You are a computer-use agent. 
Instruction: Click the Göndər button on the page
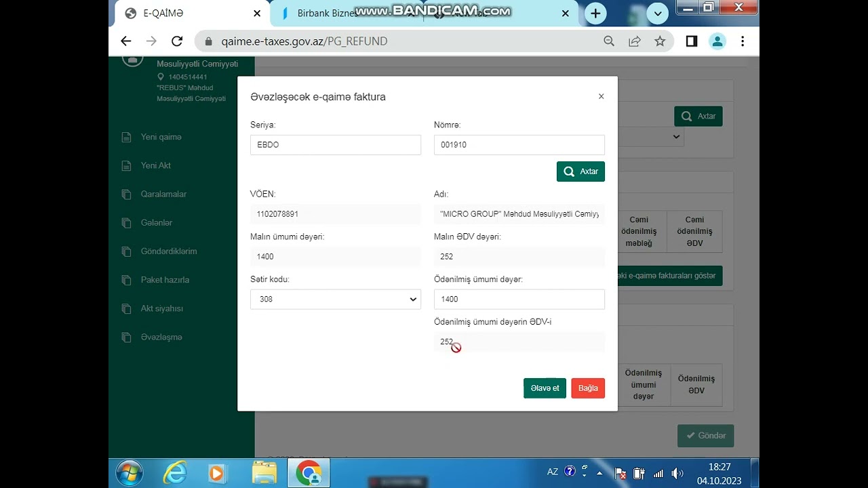[706, 436]
